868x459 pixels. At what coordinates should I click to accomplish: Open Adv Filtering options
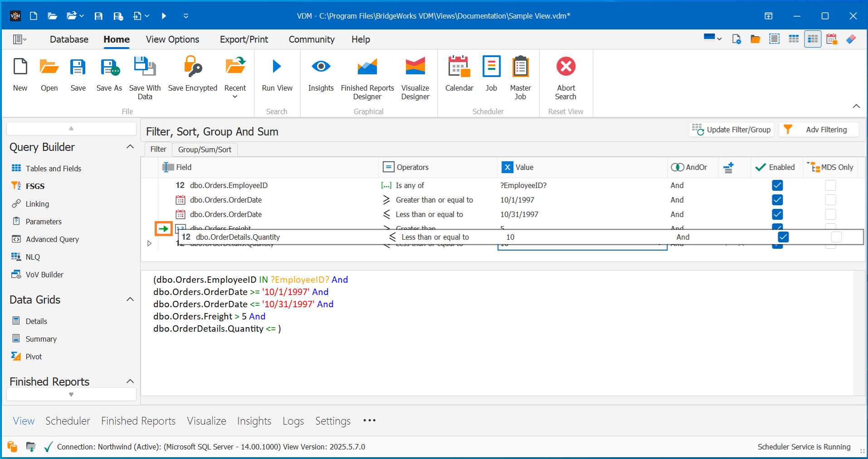pos(819,130)
